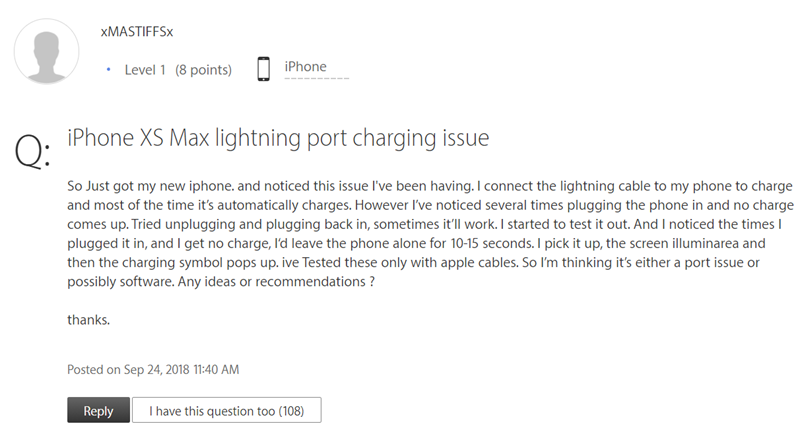Click the Level 1 label
This screenshot has width=800, height=430.
[145, 70]
